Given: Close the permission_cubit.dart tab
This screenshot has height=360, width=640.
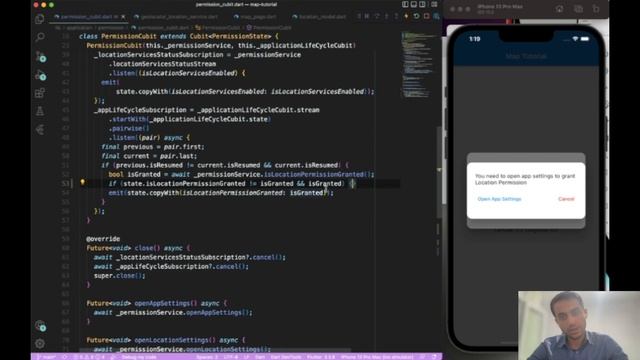Looking at the screenshot, I should (123, 17).
